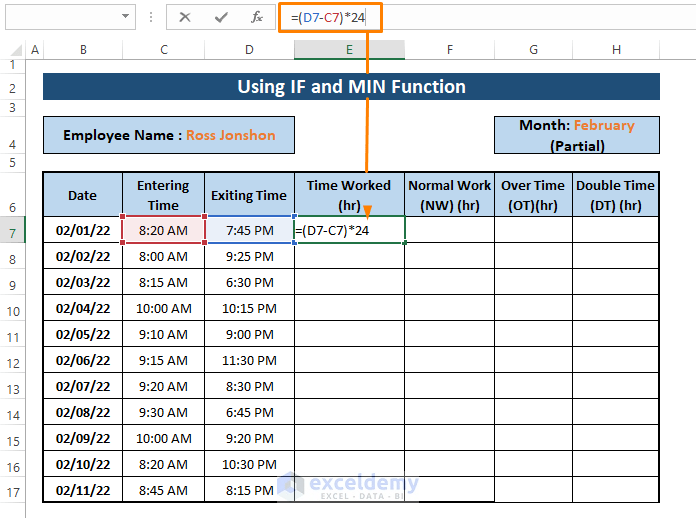The height and width of the screenshot is (518, 696).
Task: Select row 17 header
Action: pyautogui.click(x=12, y=490)
